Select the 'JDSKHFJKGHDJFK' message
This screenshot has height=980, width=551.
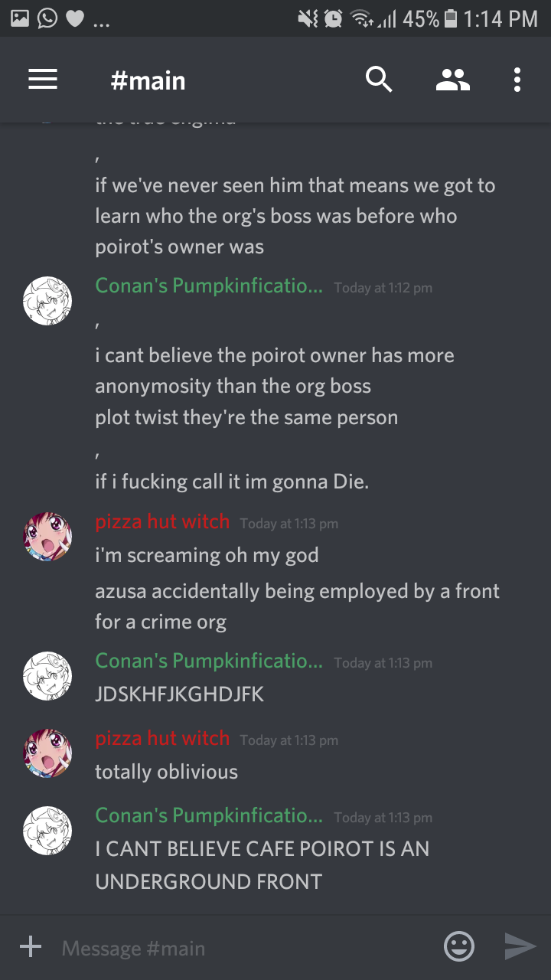(x=179, y=694)
